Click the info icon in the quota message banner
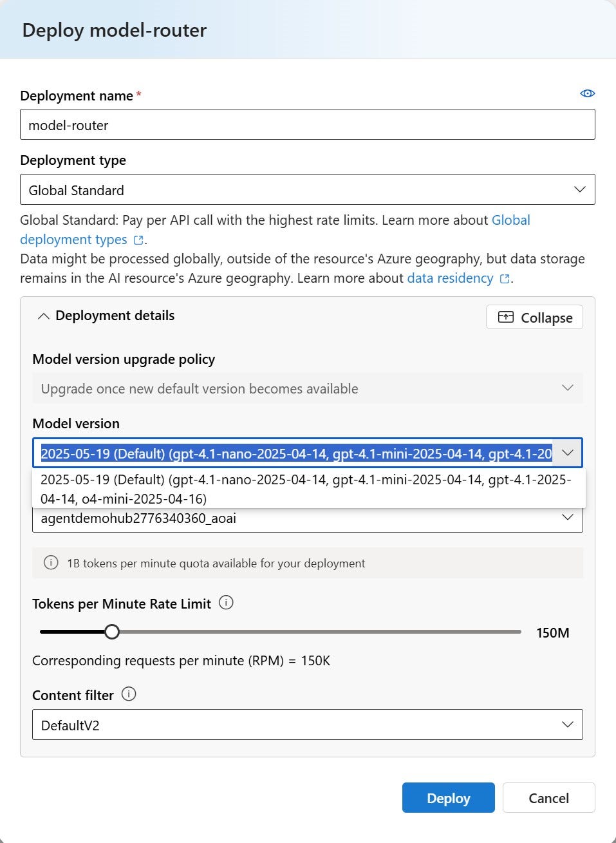Screen dimensions: 616x843 coord(51,563)
